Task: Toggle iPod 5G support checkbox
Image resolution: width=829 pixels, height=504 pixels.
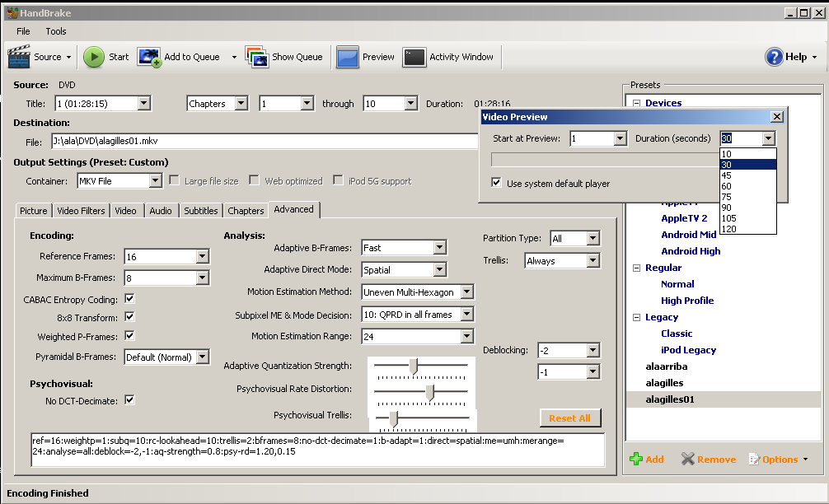Action: pyautogui.click(x=338, y=180)
